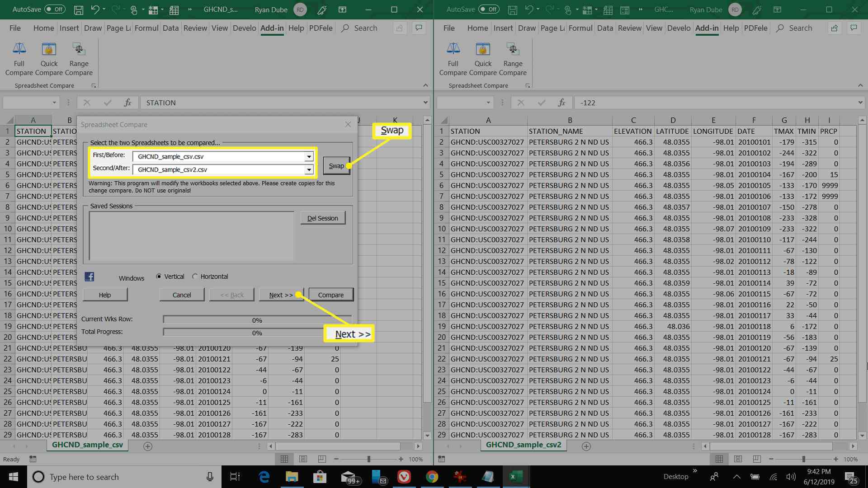Toggle AutoSave on right workbook

(490, 9)
